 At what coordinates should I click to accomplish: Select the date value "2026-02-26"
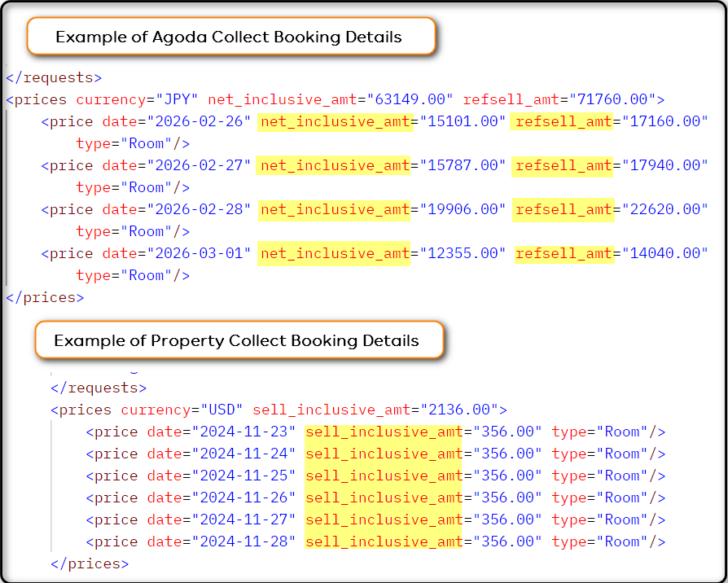pos(199,121)
